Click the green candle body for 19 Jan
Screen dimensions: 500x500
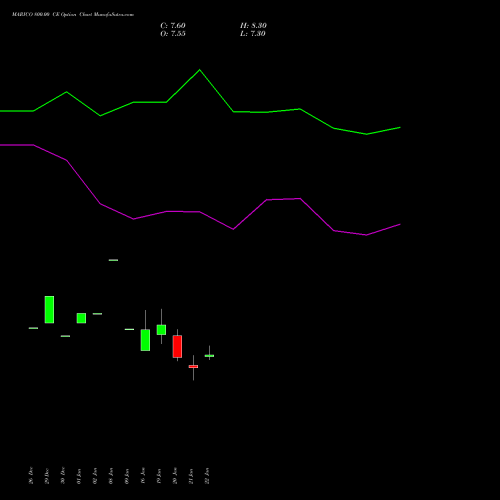(161, 330)
